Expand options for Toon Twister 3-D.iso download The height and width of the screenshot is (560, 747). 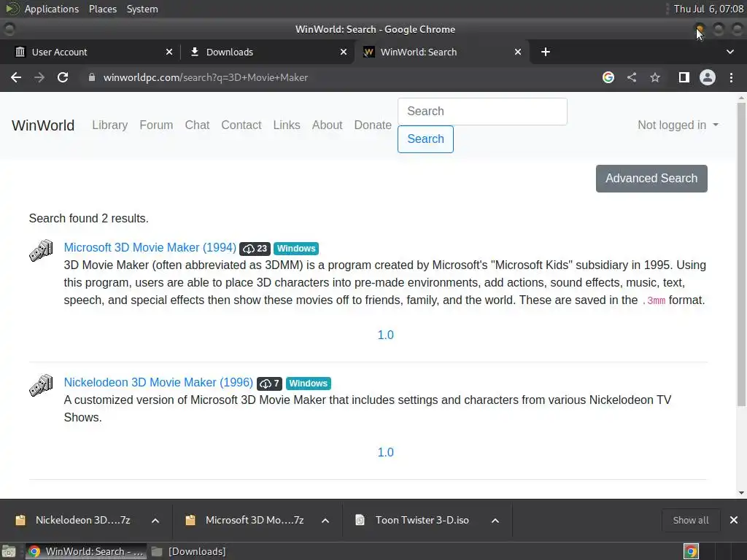point(495,521)
